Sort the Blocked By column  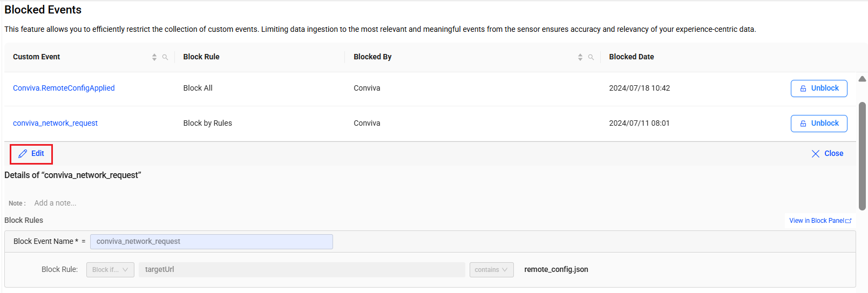[x=580, y=57]
